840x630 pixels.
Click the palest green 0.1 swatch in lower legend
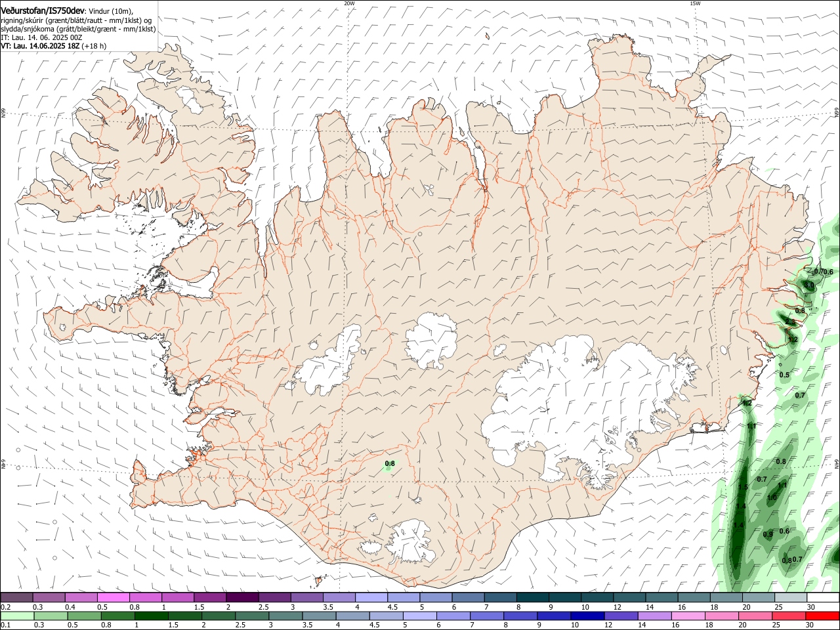tap(17, 616)
